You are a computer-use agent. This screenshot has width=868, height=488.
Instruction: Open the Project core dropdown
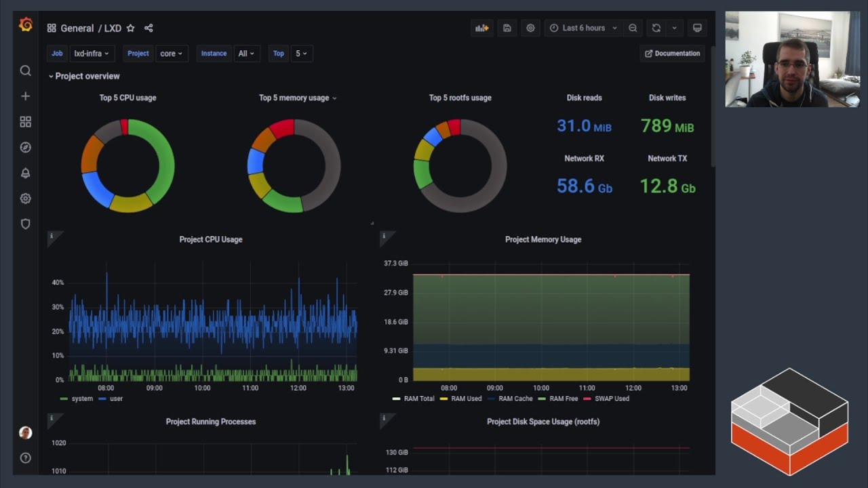point(172,54)
